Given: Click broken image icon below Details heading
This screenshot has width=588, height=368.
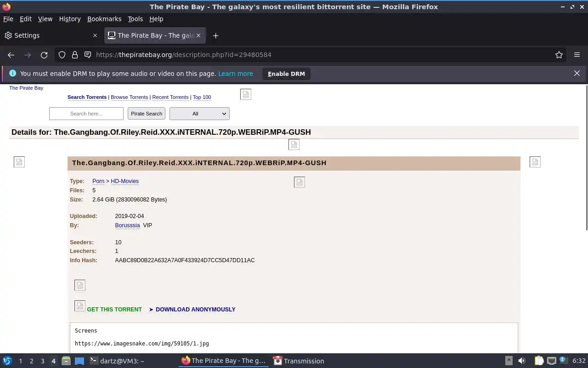Looking at the screenshot, I should (x=294, y=144).
